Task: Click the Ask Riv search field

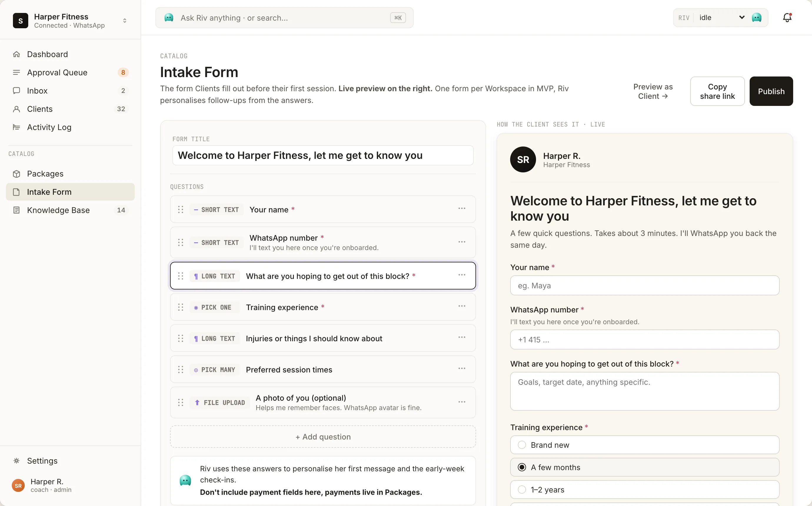Action: point(284,18)
